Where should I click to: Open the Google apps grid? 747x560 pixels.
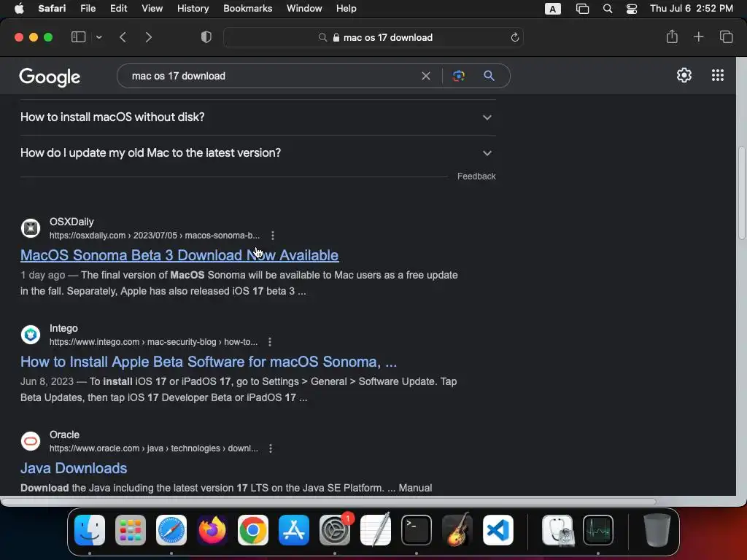coord(718,75)
